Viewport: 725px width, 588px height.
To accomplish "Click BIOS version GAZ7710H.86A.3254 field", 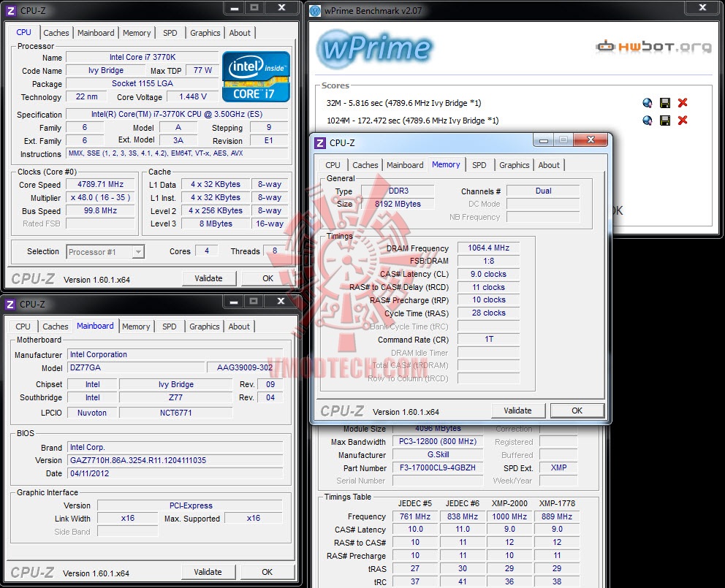I will 175,460.
